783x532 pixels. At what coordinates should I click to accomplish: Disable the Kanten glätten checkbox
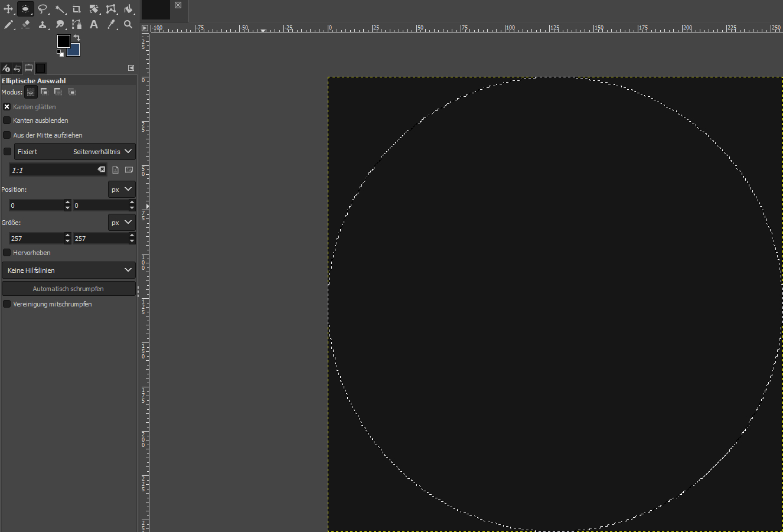click(7, 107)
